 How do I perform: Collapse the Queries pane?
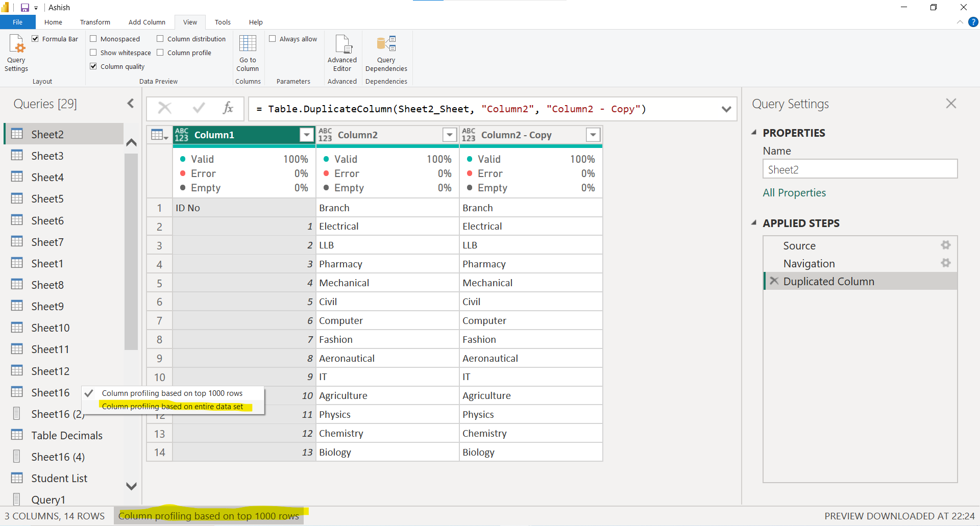pos(131,103)
